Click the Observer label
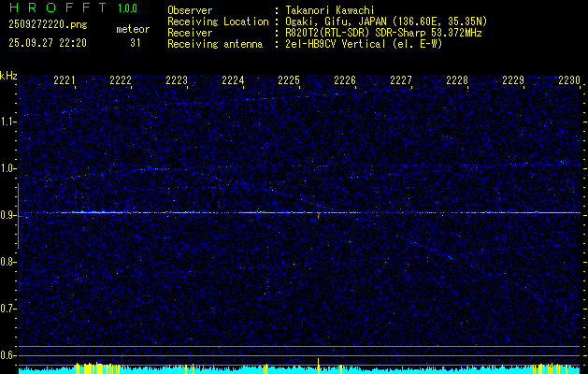Viewport: 588px width, 374px height. coord(190,10)
